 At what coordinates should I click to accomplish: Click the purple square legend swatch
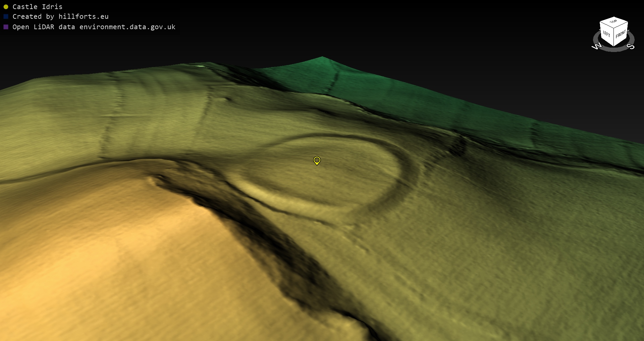tap(6, 27)
